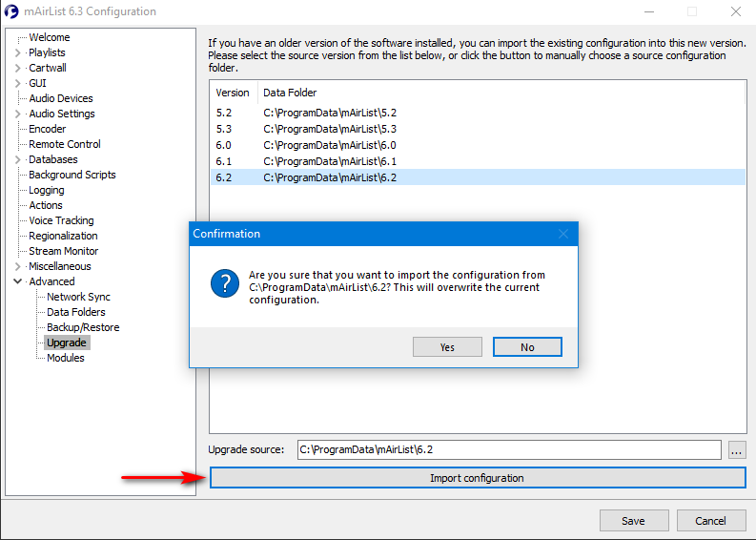This screenshot has width=756, height=540.
Task: Expand the Playlists tree node
Action: (x=18, y=53)
